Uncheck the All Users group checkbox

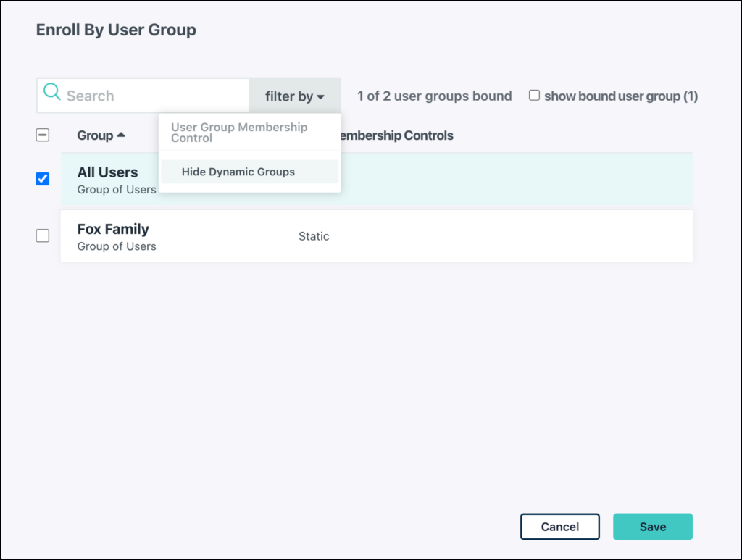pos(42,178)
